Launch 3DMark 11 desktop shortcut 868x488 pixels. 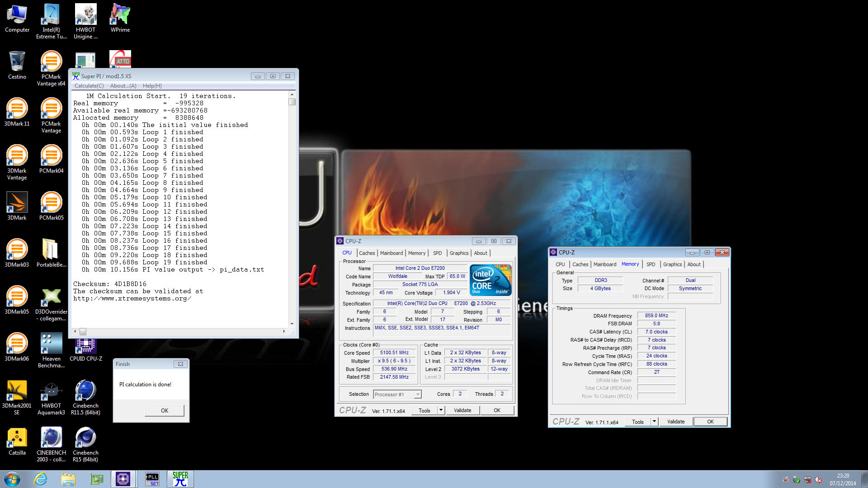click(17, 113)
